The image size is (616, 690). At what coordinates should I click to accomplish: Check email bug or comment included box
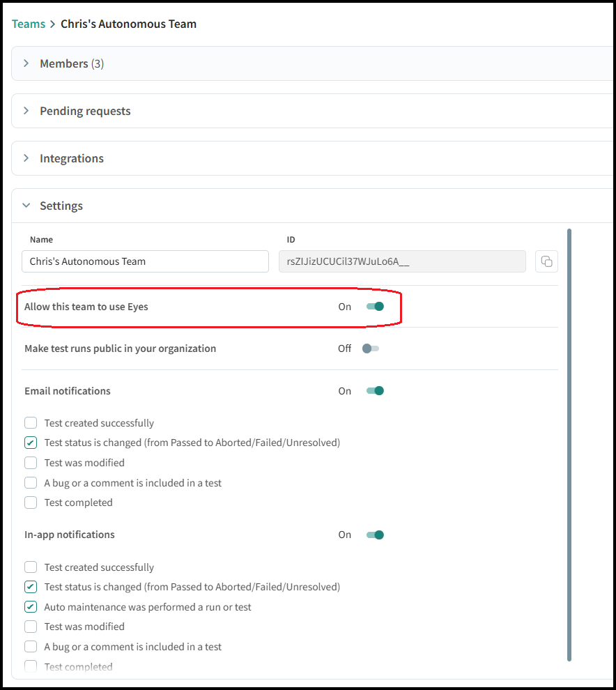pyautogui.click(x=31, y=482)
